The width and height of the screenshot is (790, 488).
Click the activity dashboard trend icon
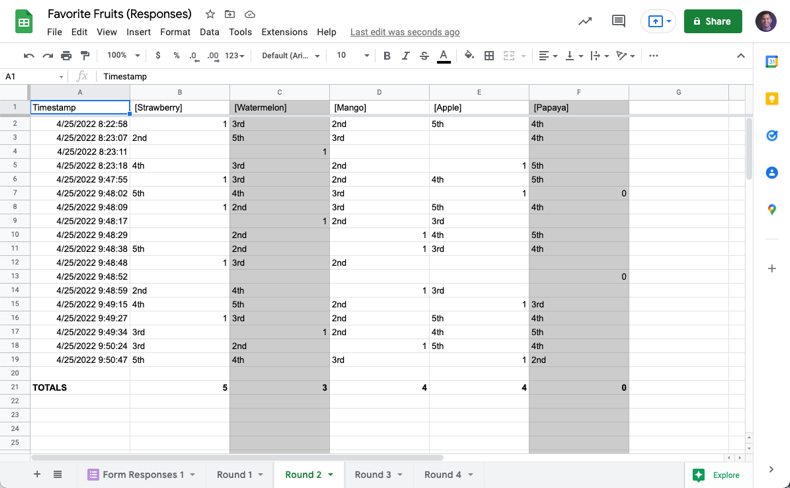coord(585,21)
